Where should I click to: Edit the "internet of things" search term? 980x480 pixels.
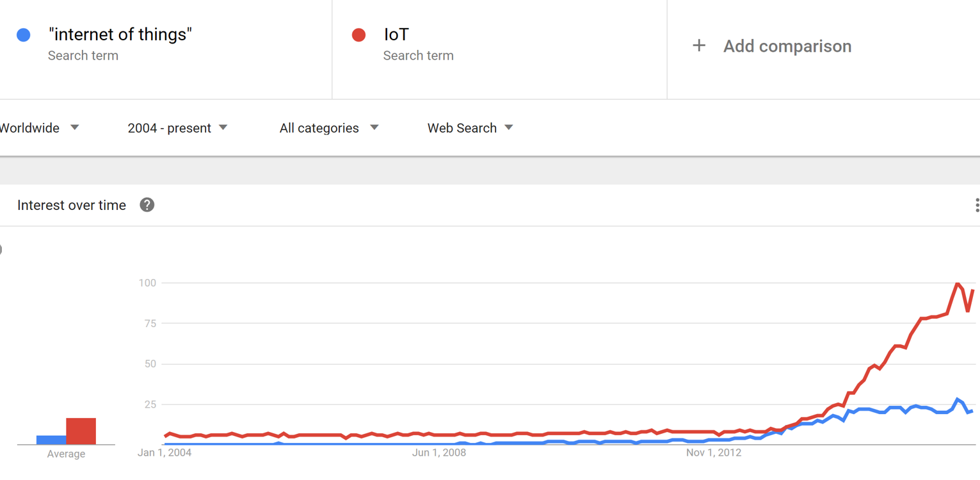(120, 35)
